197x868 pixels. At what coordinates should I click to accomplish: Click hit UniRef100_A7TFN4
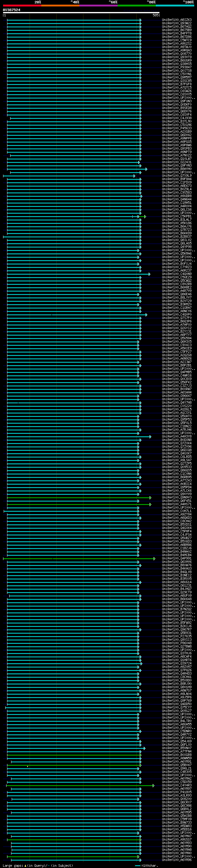coord(177,751)
